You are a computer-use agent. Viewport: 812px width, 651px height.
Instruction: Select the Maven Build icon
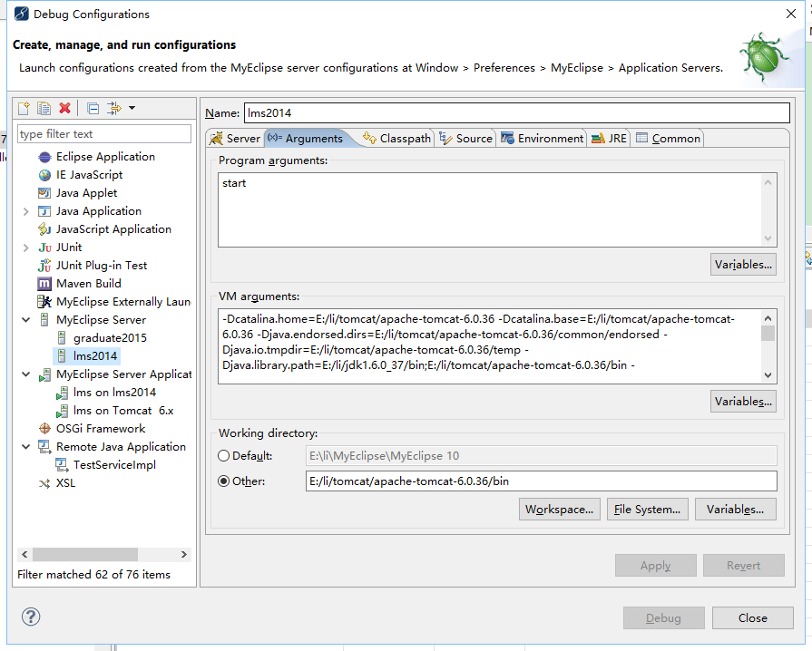[44, 284]
